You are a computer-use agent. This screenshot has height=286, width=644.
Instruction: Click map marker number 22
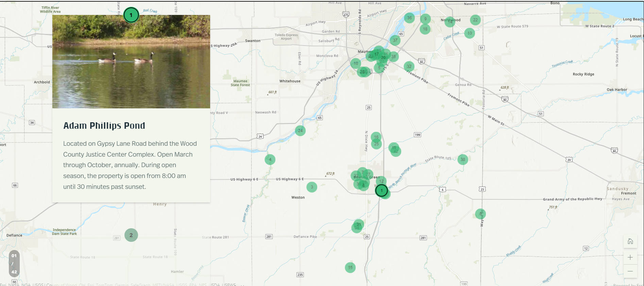(x=475, y=20)
